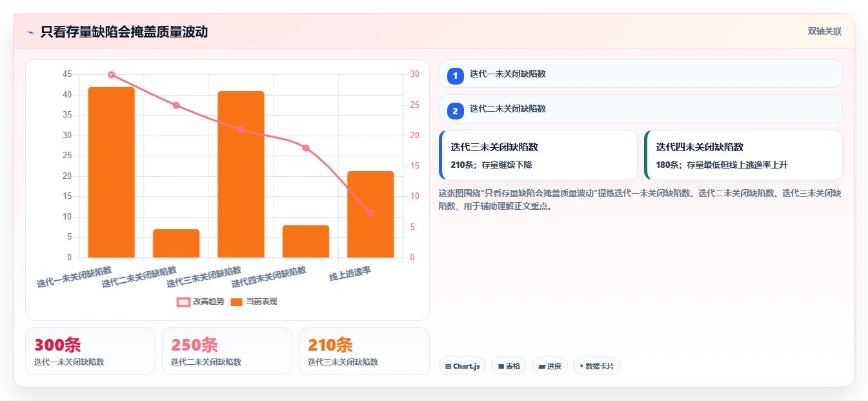The image size is (868, 401).
Task: Open the 数据卡片 tag chip
Action: (597, 366)
